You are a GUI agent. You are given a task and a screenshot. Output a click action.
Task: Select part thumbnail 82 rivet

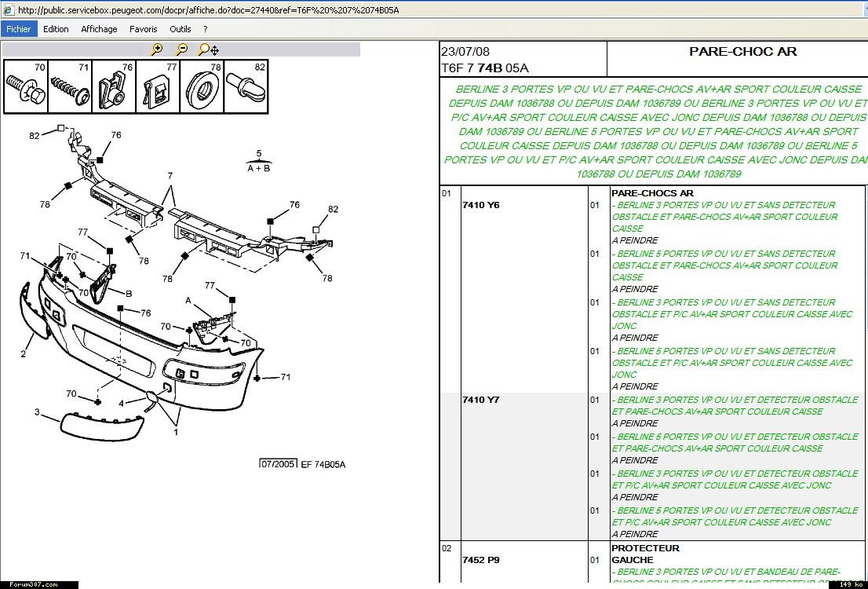(x=246, y=87)
